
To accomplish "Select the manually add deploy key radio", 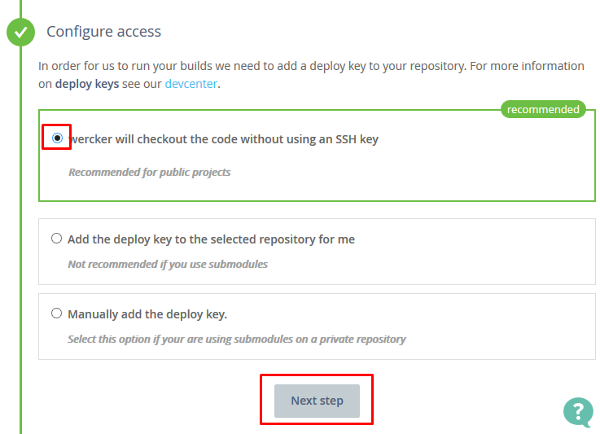I will pos(56,313).
